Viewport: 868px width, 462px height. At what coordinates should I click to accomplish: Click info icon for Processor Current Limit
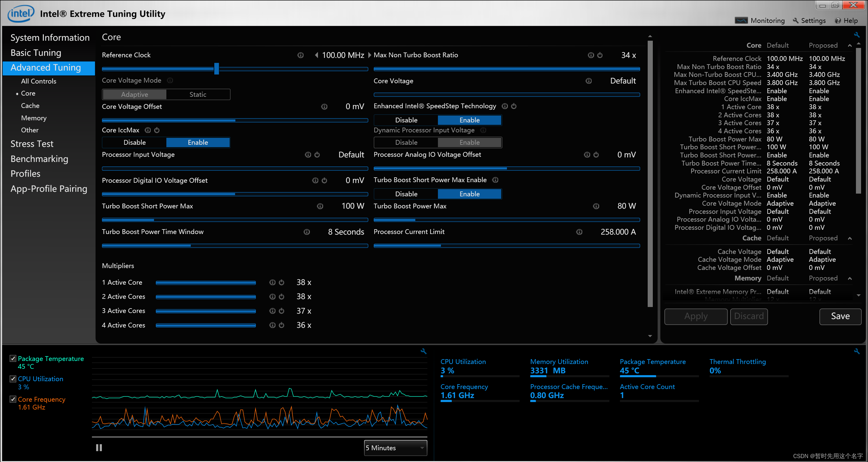pyautogui.click(x=579, y=232)
